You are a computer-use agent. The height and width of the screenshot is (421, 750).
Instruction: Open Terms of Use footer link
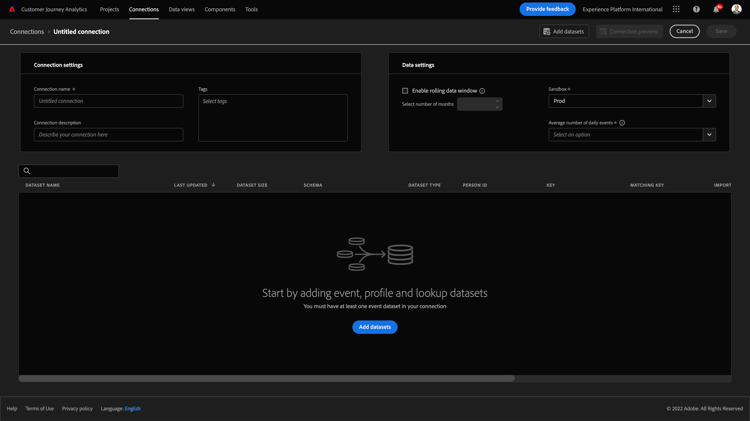tap(40, 409)
